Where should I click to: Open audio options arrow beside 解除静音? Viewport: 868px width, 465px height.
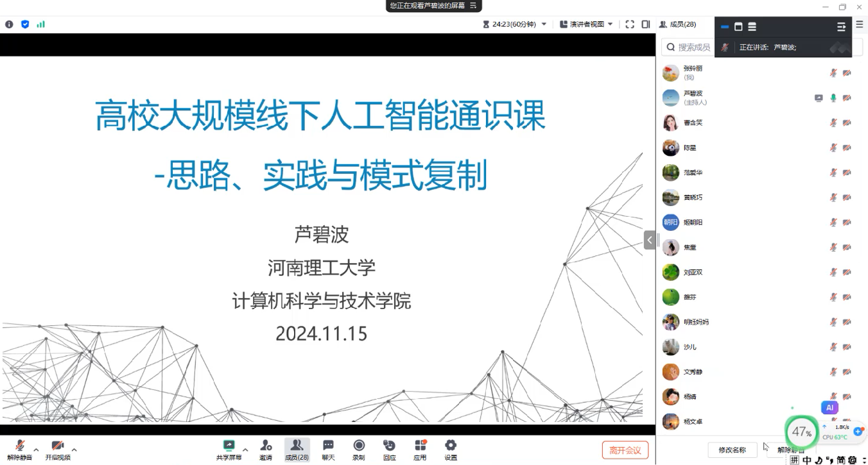[x=36, y=450]
